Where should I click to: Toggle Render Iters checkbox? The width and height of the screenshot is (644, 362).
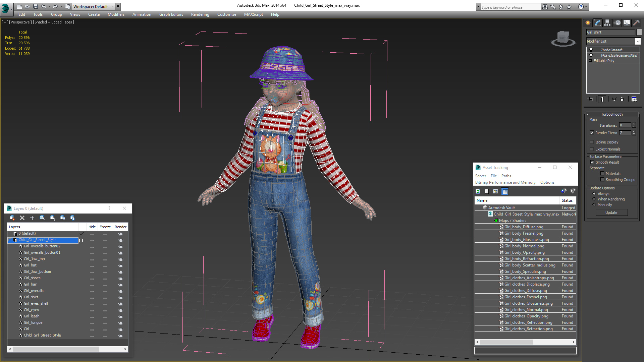[592, 133]
